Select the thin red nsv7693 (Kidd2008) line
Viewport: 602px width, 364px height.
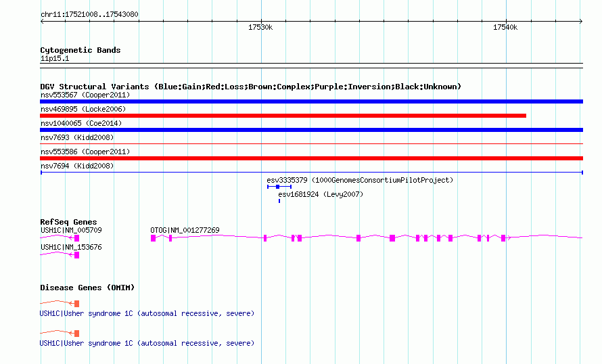click(x=311, y=144)
